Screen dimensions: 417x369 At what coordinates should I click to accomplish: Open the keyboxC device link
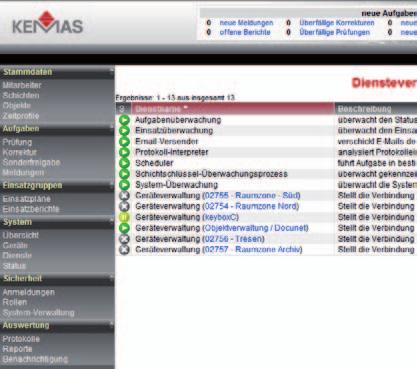click(x=221, y=217)
